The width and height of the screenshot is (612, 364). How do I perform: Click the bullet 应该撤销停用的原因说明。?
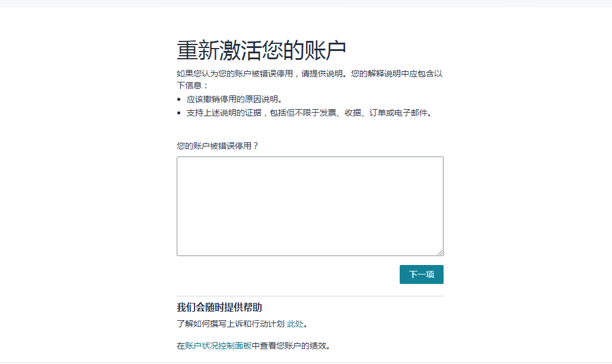[234, 99]
